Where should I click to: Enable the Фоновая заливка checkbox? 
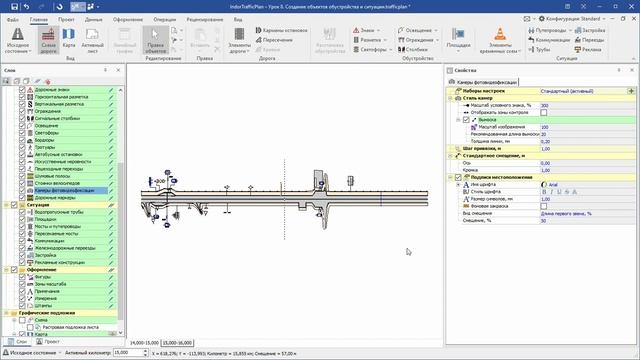[544, 206]
